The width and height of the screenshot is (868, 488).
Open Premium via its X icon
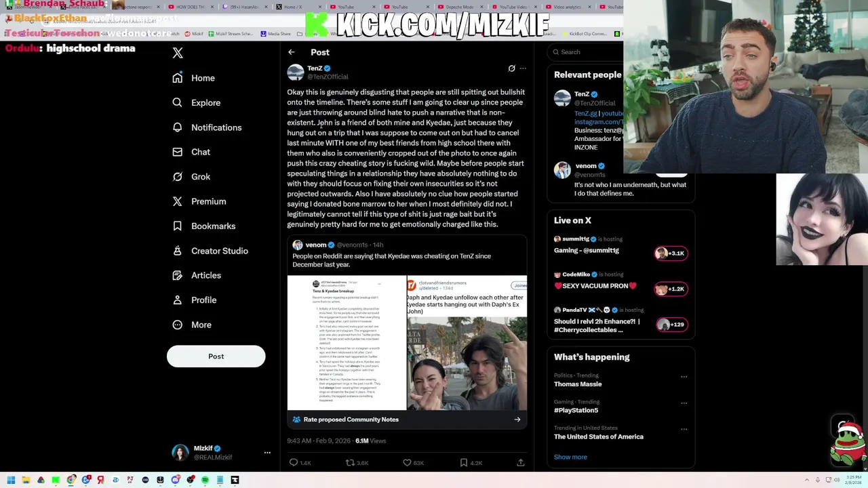177,201
